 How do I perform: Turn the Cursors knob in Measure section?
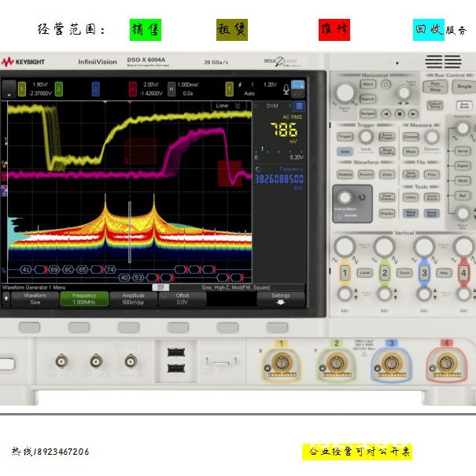pos(431,137)
